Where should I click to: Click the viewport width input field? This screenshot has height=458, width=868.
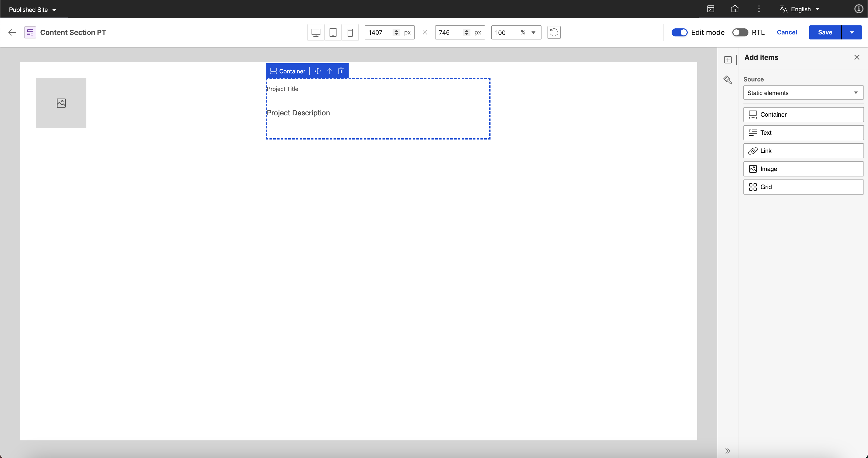point(379,32)
